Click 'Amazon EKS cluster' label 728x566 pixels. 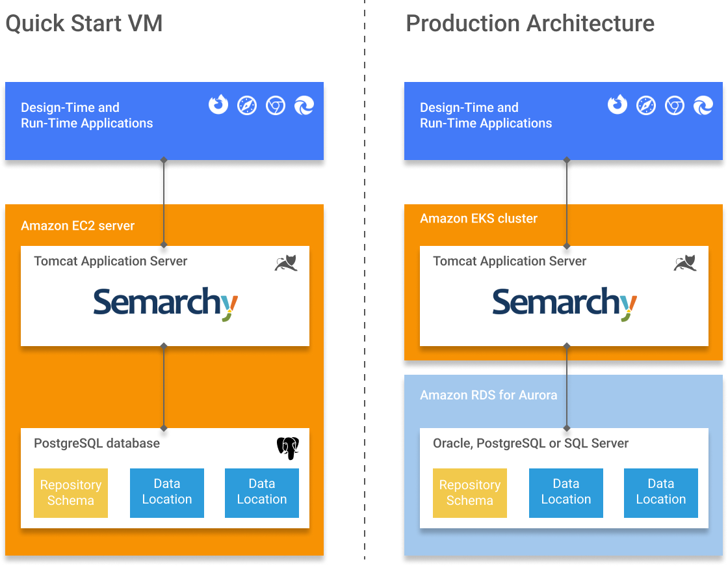(478, 219)
